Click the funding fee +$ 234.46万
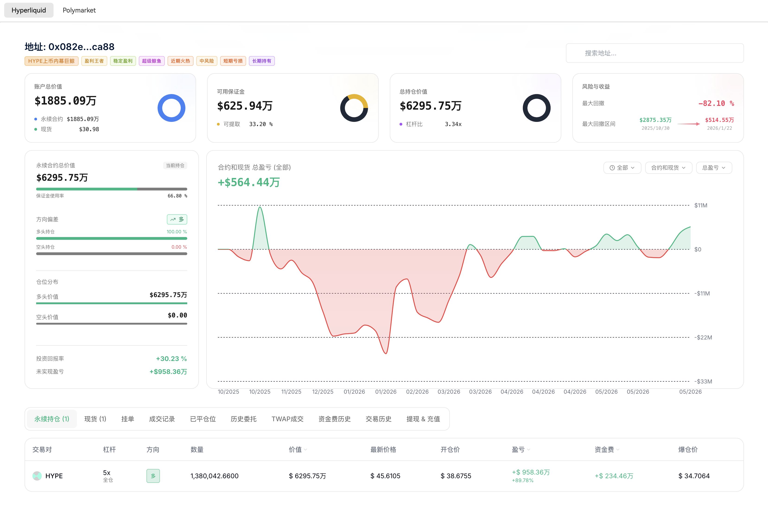 (614, 476)
